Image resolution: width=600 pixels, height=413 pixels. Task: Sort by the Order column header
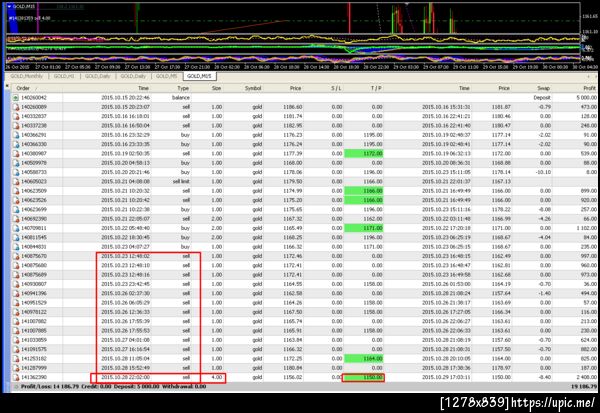[x=23, y=88]
